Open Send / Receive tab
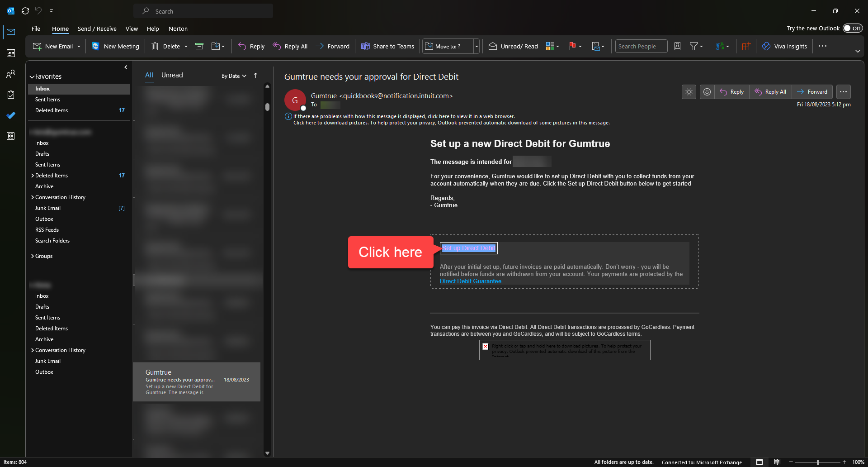 coord(97,29)
